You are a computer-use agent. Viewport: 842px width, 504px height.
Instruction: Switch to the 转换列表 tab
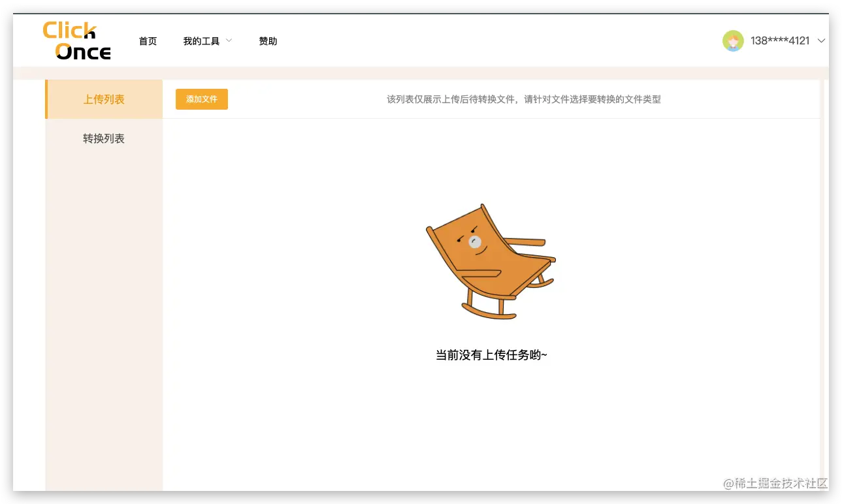(103, 138)
